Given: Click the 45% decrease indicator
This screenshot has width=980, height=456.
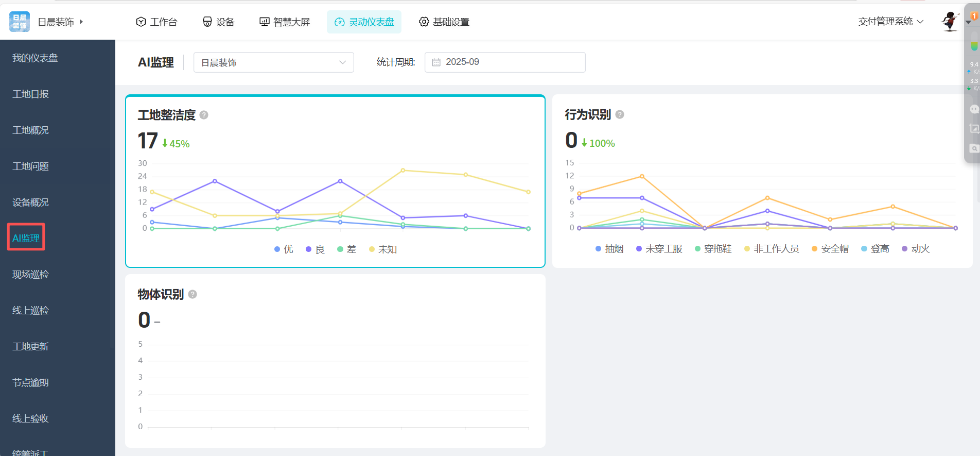Looking at the screenshot, I should click(176, 144).
